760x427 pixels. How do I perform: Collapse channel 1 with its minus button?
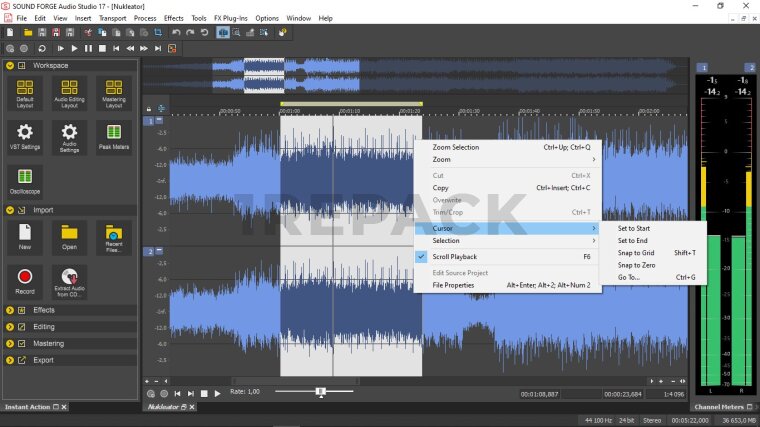pyautogui.click(x=157, y=121)
